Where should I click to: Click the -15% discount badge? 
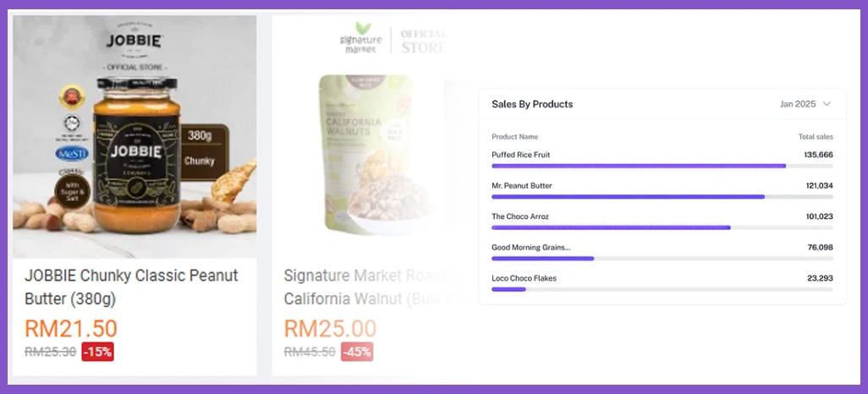(97, 352)
